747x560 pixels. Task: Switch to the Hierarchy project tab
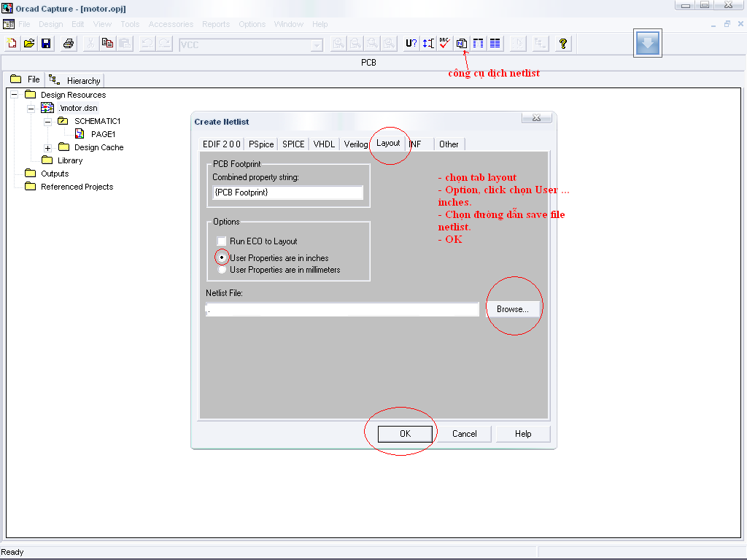[75, 80]
